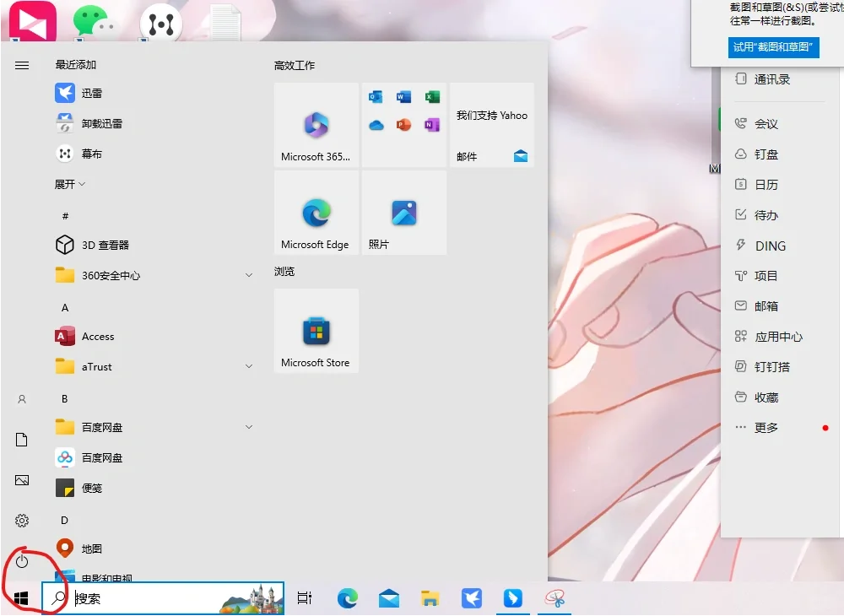Viewport: 844px width, 616px height.
Task: Open Snipping Tool from the taskbar
Action: pos(555,598)
